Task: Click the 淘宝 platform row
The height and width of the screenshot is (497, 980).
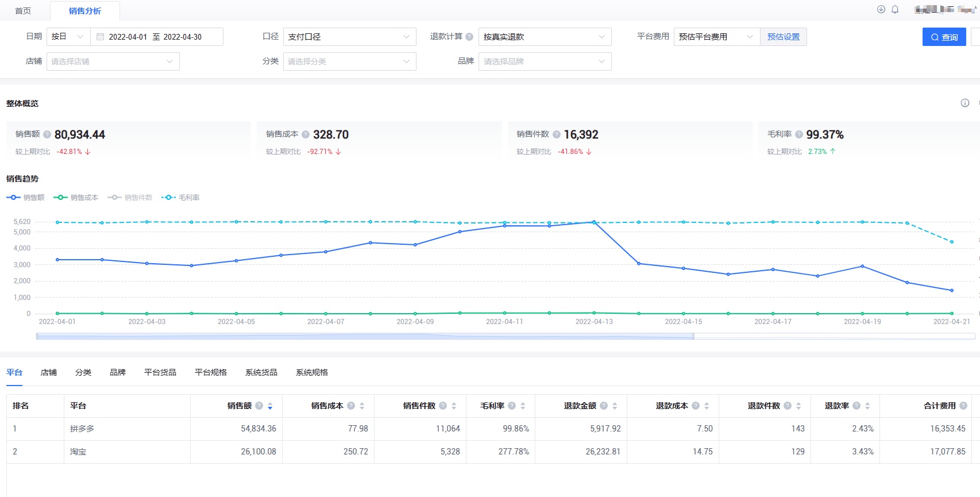Action: (x=493, y=452)
